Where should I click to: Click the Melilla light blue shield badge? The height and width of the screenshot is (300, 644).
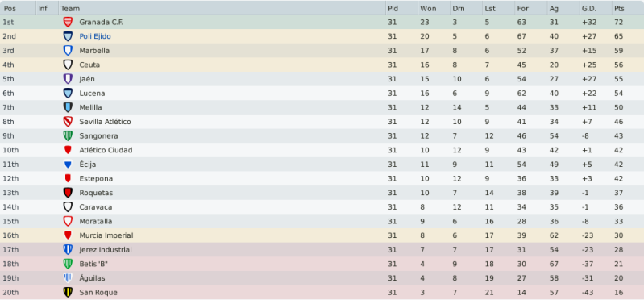click(x=68, y=108)
